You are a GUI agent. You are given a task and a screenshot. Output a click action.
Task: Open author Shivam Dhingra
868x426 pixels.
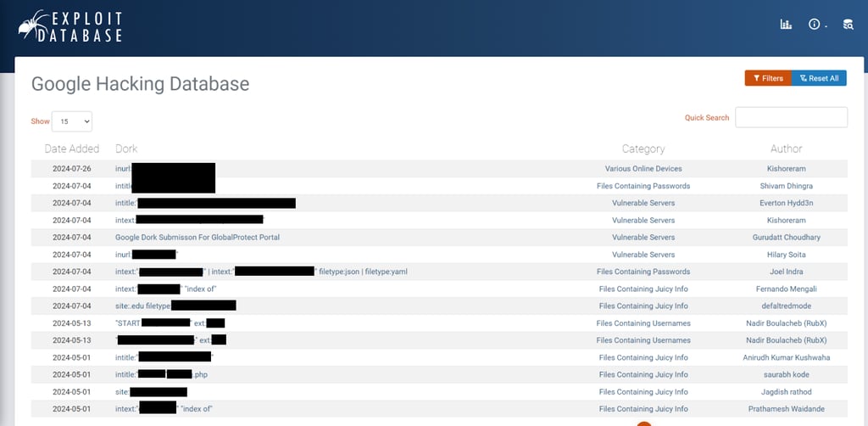[x=786, y=186]
